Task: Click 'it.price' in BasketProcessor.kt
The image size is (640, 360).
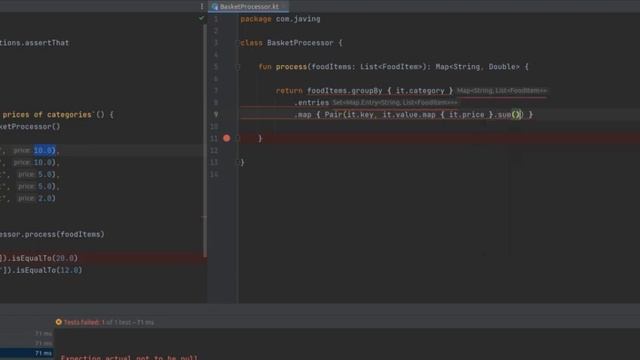Action: pos(467,115)
